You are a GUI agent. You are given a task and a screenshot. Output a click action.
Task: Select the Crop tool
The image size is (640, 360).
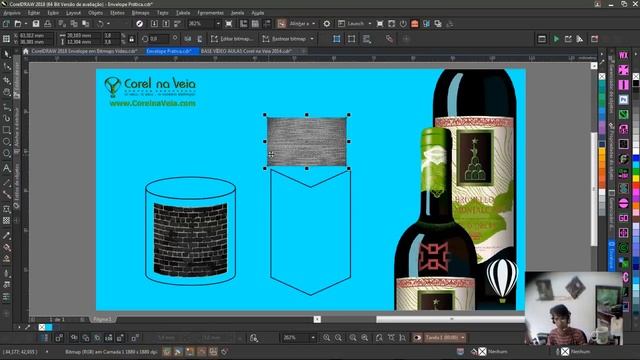pos(7,80)
